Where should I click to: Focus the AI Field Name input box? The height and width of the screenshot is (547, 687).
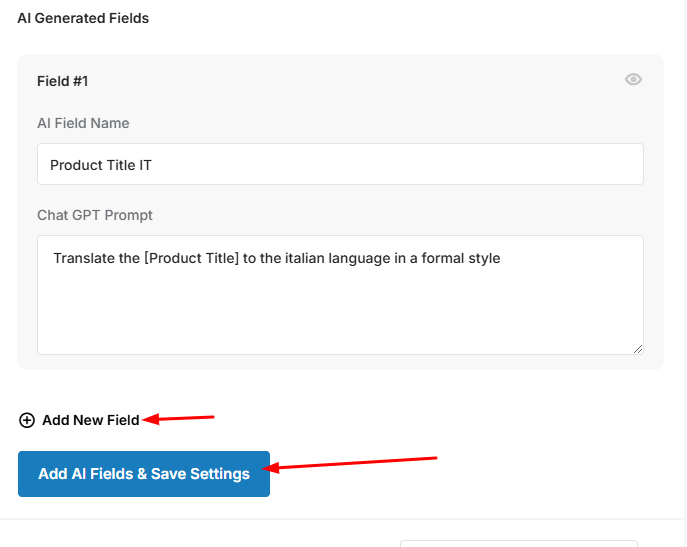[x=340, y=164]
